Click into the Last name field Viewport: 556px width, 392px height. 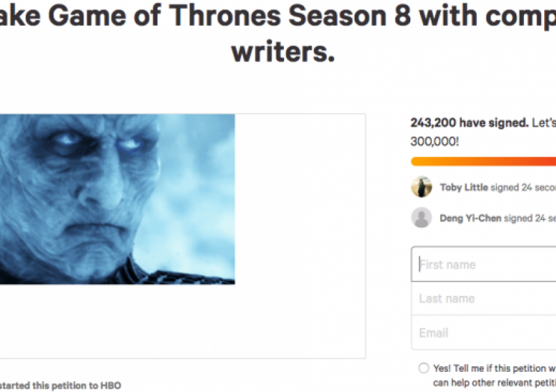coord(484,299)
